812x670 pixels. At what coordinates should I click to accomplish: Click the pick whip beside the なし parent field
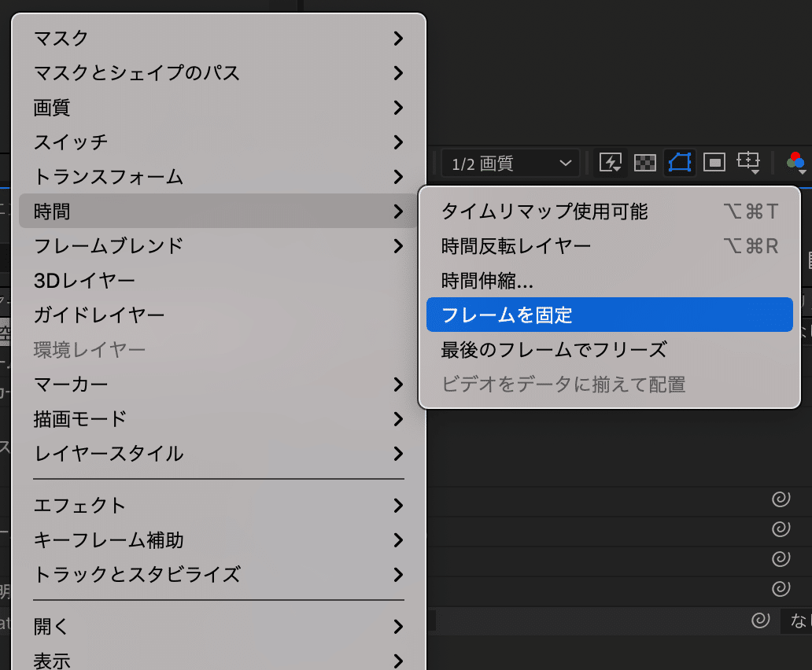758,621
